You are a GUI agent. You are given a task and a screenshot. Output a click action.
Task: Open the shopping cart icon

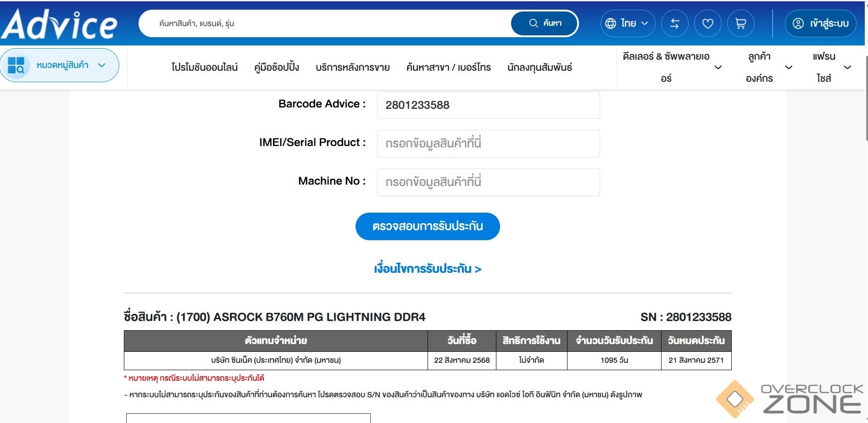point(740,23)
